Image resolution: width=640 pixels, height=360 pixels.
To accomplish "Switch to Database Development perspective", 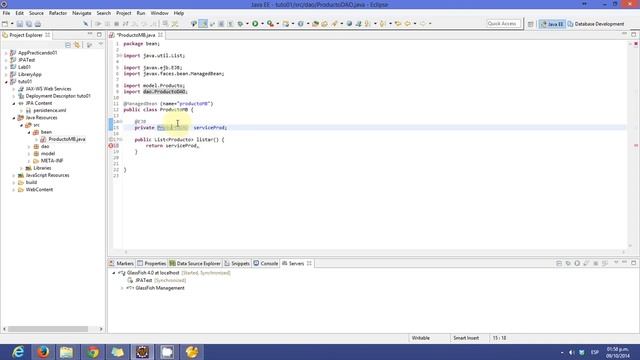I will click(596, 24).
